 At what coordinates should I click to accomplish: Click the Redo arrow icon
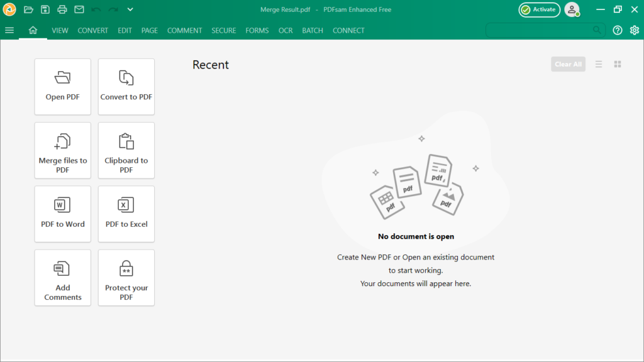(113, 9)
